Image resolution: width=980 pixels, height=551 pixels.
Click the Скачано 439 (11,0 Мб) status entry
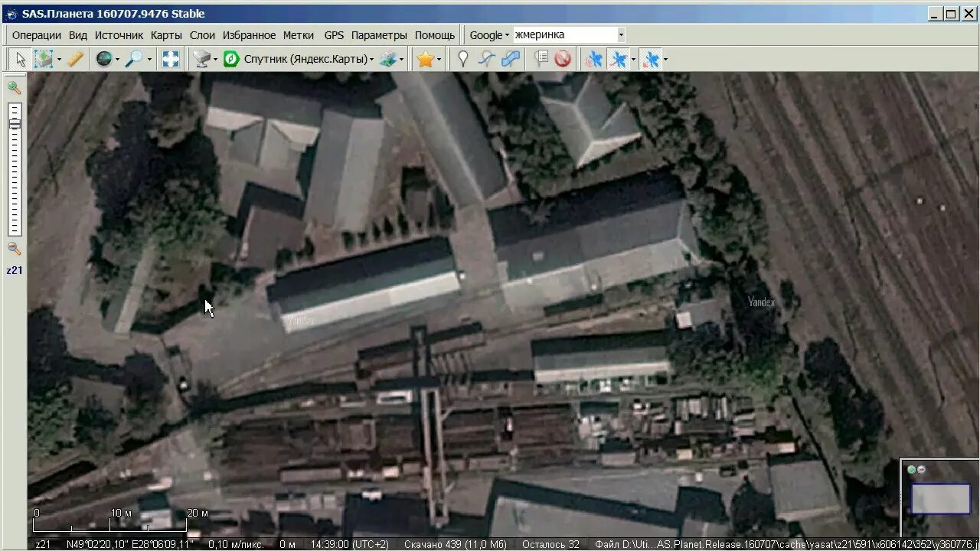pos(455,544)
